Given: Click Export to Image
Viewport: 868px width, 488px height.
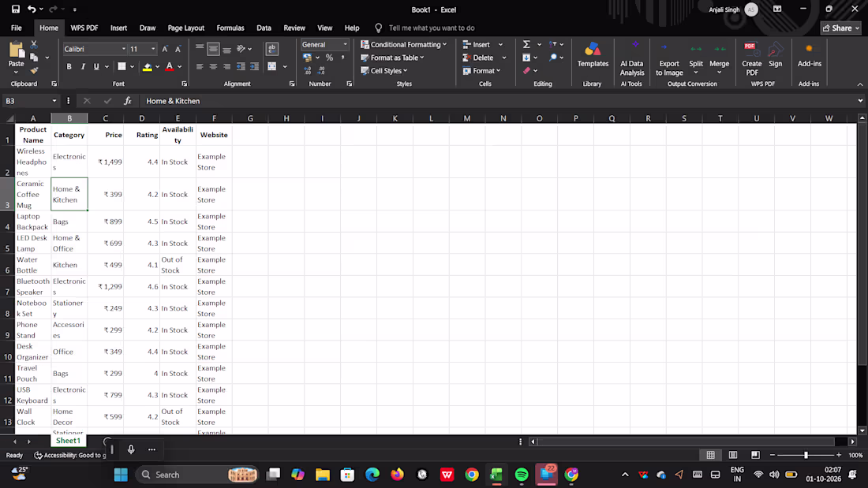Looking at the screenshot, I should (668, 59).
